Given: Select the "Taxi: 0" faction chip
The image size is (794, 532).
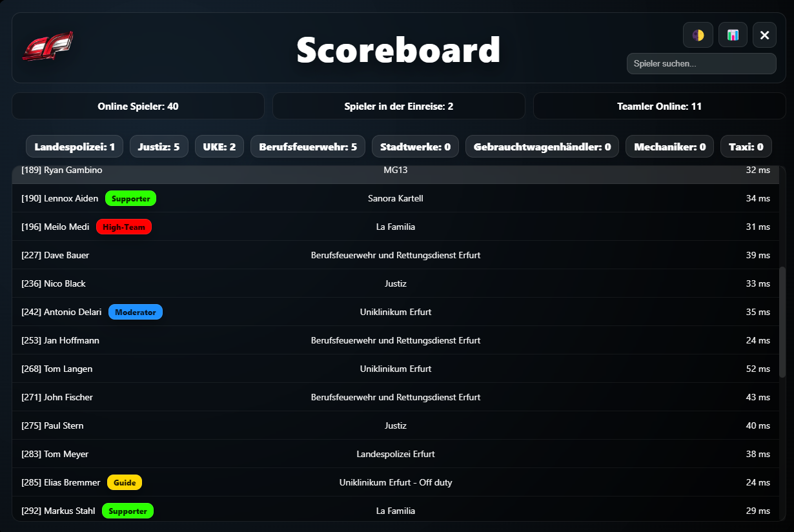Looking at the screenshot, I should click(746, 147).
